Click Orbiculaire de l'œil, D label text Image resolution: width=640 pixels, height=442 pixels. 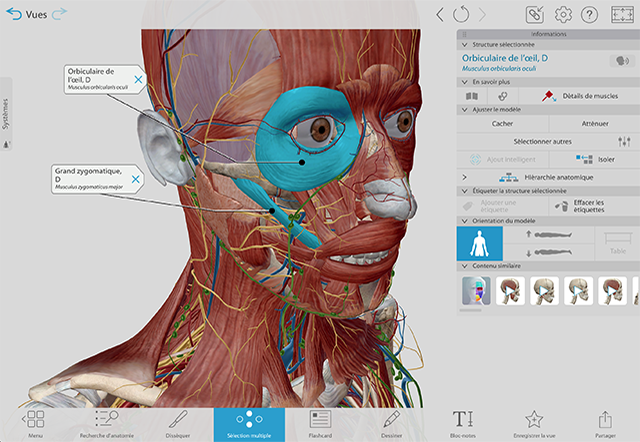coord(91,75)
